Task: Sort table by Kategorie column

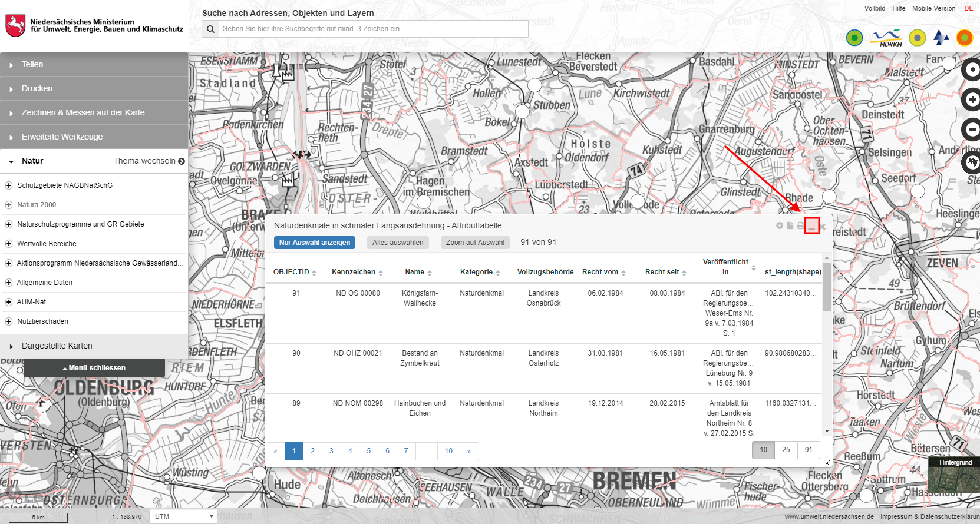Action: pyautogui.click(x=498, y=273)
